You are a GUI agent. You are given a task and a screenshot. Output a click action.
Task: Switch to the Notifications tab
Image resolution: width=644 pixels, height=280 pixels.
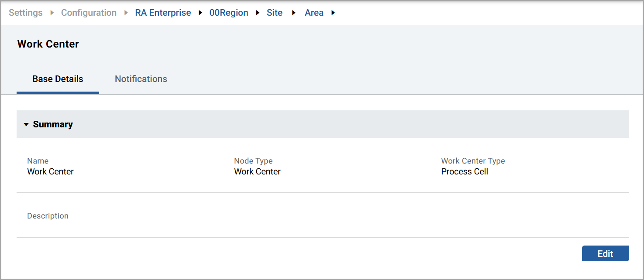tap(141, 79)
